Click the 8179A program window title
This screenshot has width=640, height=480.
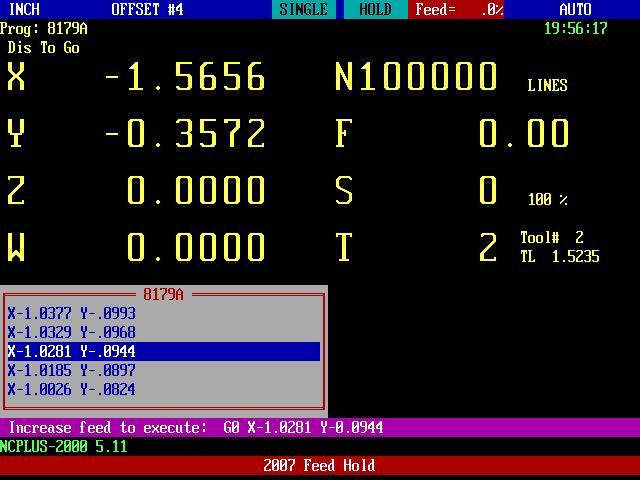coord(163,294)
